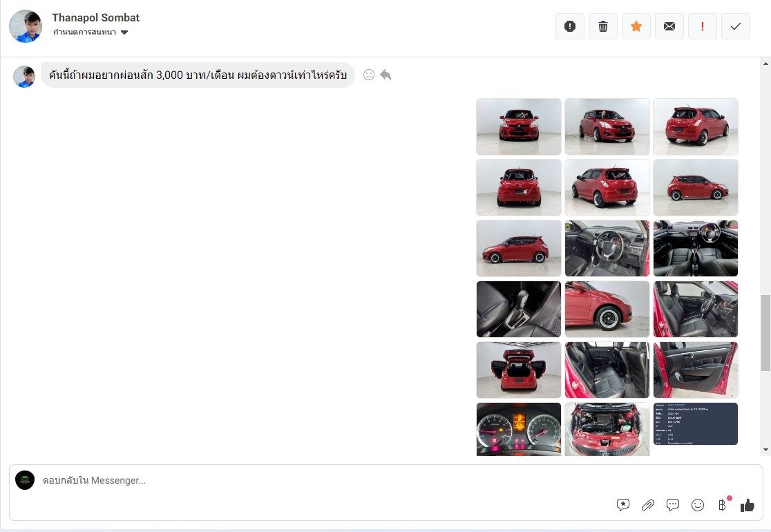The image size is (771, 532).
Task: Mark conversation unread with envelope icon
Action: point(669,26)
